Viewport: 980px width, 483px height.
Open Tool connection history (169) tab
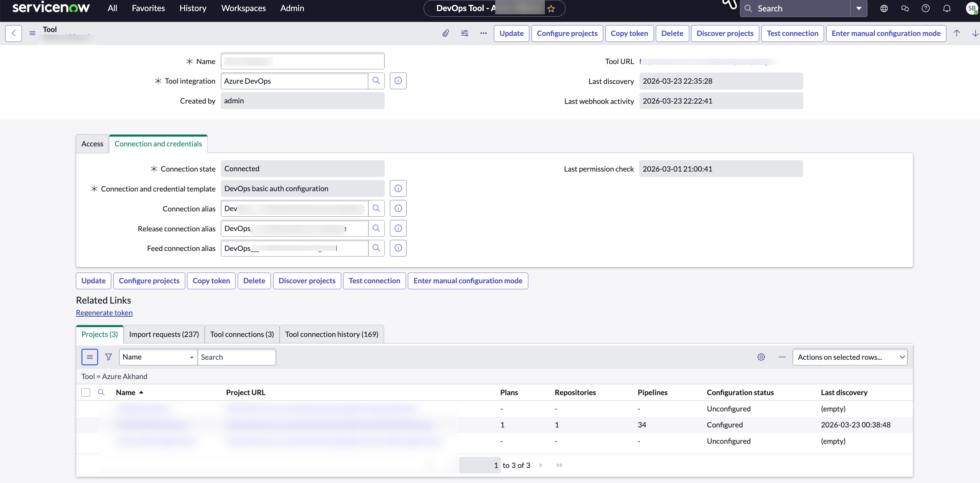click(x=332, y=334)
